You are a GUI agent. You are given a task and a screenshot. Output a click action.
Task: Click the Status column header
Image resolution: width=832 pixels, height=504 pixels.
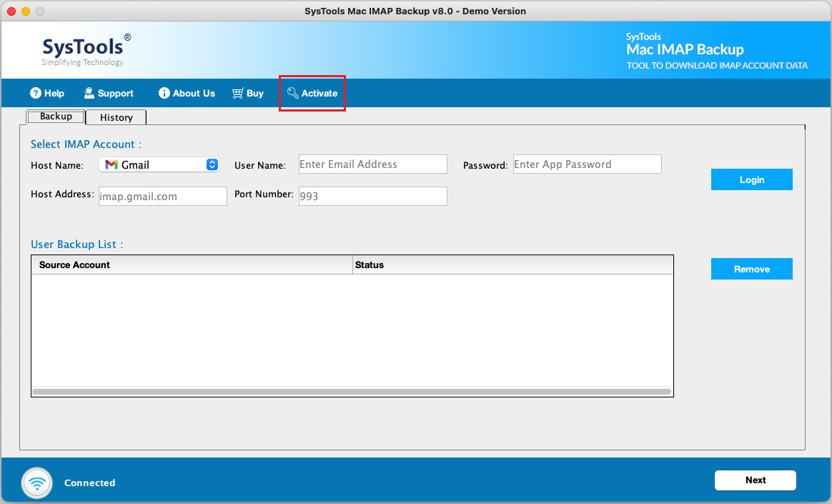pyautogui.click(x=513, y=265)
